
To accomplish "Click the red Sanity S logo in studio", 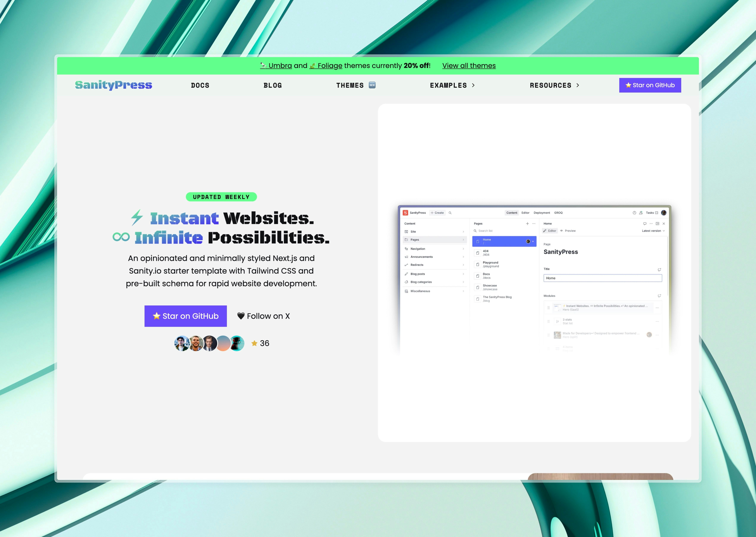I will (x=405, y=213).
